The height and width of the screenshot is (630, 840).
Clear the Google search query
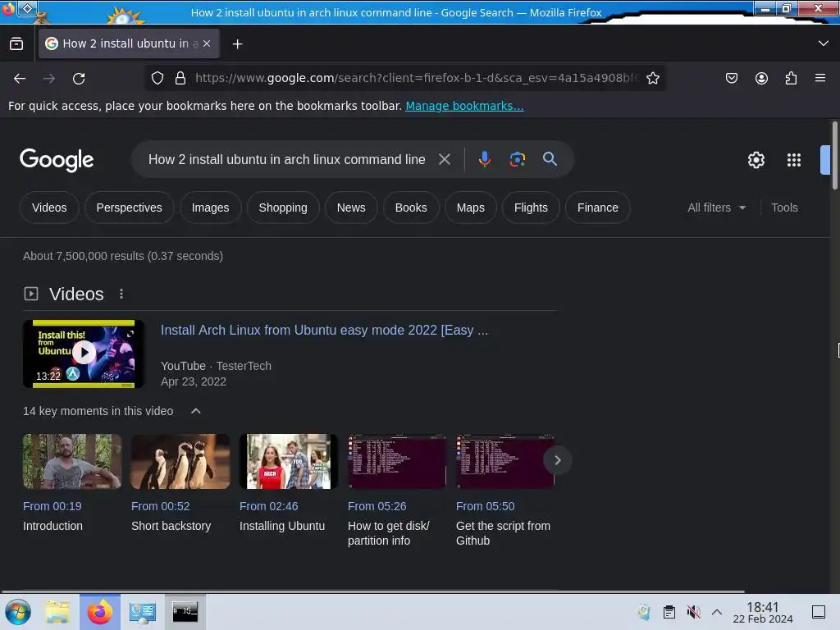pyautogui.click(x=444, y=159)
